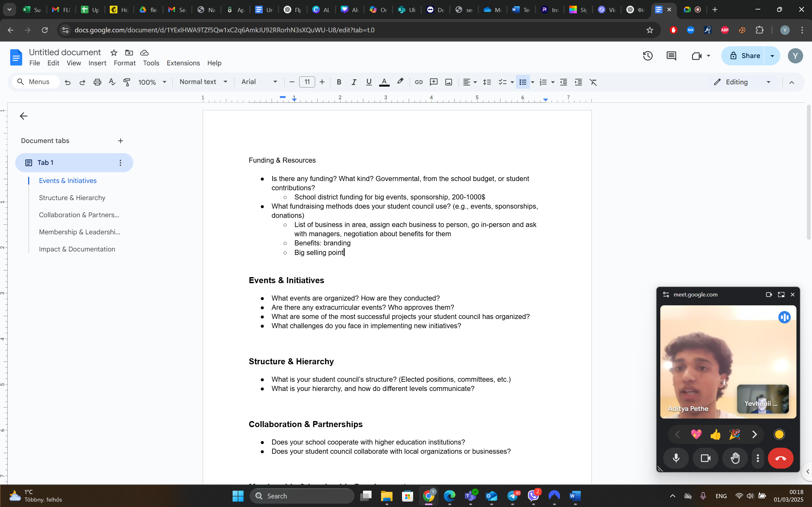Click Clear formatting icon in toolbar
Screen dimensions: 812x507
click(593, 82)
